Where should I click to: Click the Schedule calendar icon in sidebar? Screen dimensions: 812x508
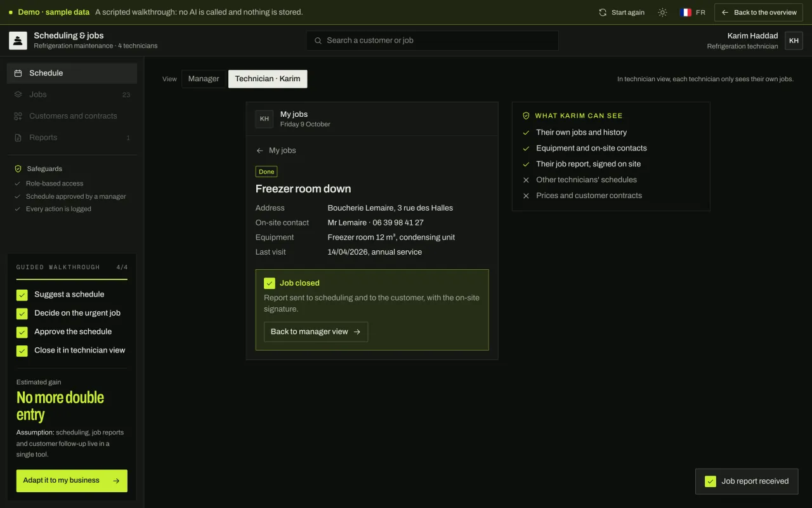point(18,73)
